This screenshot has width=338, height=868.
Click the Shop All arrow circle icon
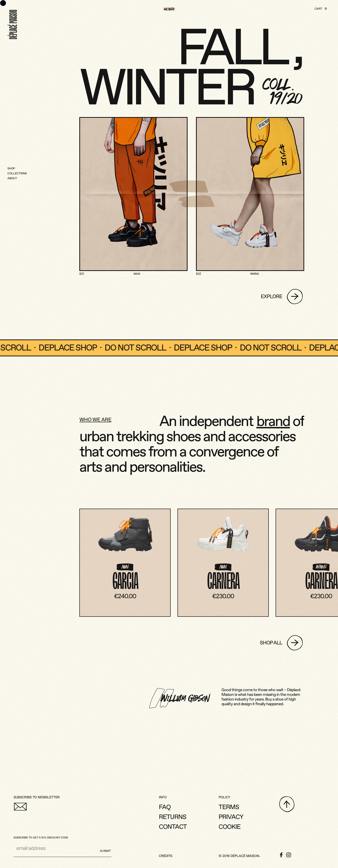295,643
